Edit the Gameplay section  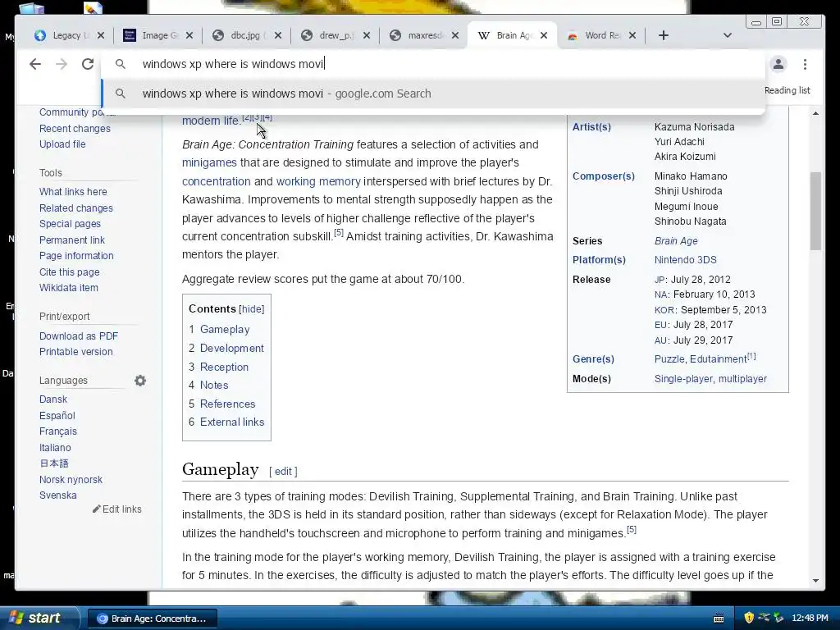coord(283,472)
